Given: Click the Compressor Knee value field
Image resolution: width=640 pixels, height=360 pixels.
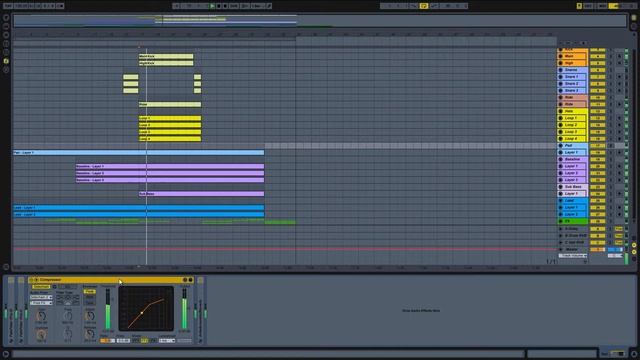Looking at the screenshot, I should click(x=123, y=340).
